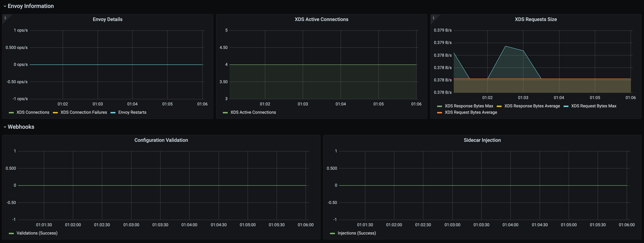This screenshot has width=644, height=243.
Task: Open the Sidecar Injection panel title menu
Action: pyautogui.click(x=482, y=140)
